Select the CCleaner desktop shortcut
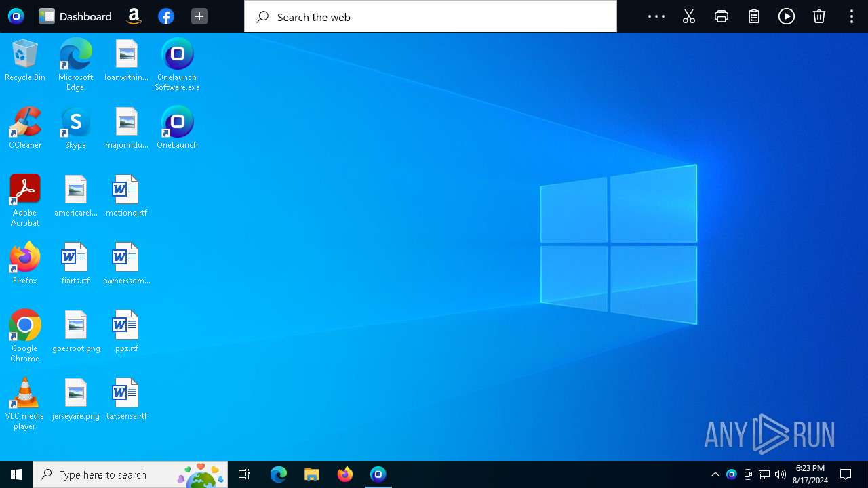The height and width of the screenshot is (488, 868). pyautogui.click(x=25, y=128)
